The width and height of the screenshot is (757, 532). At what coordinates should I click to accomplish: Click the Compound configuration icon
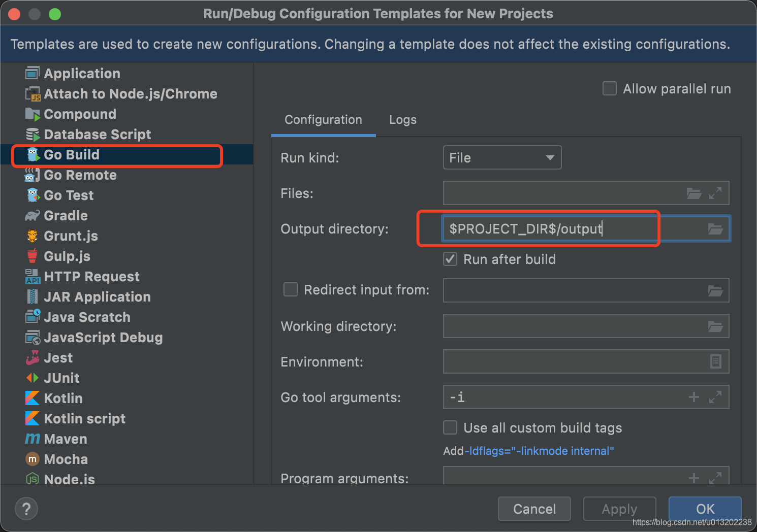click(x=33, y=114)
